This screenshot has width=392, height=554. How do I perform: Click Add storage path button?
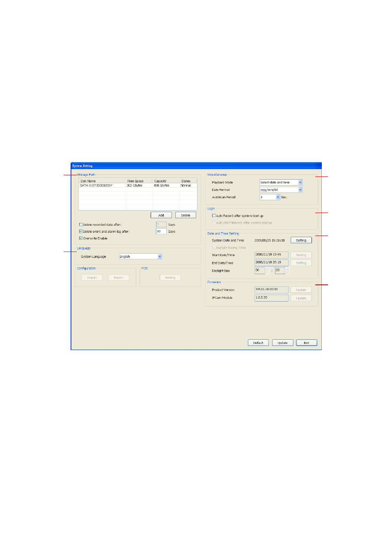coord(161,215)
